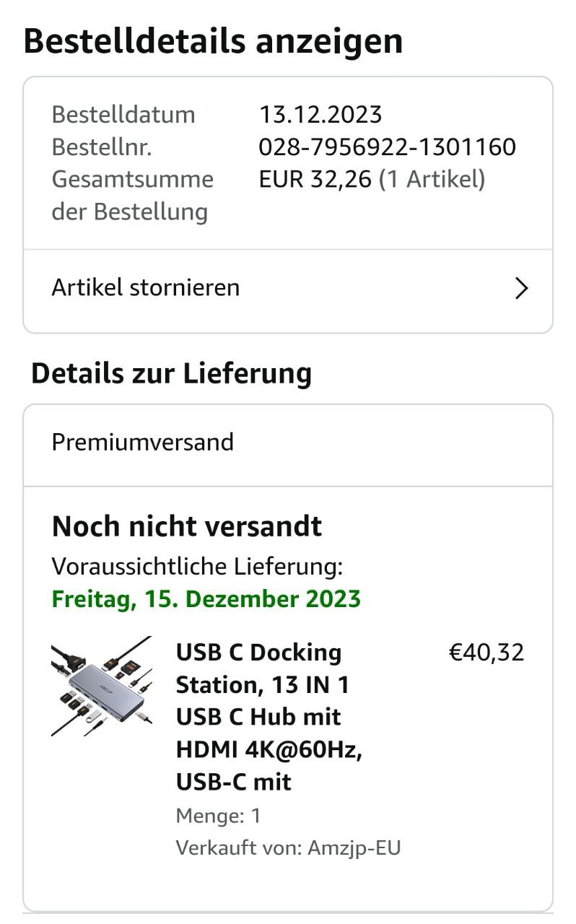This screenshot has width=576, height=924.
Task: Open the Artikel stornieren option
Action: tap(146, 288)
